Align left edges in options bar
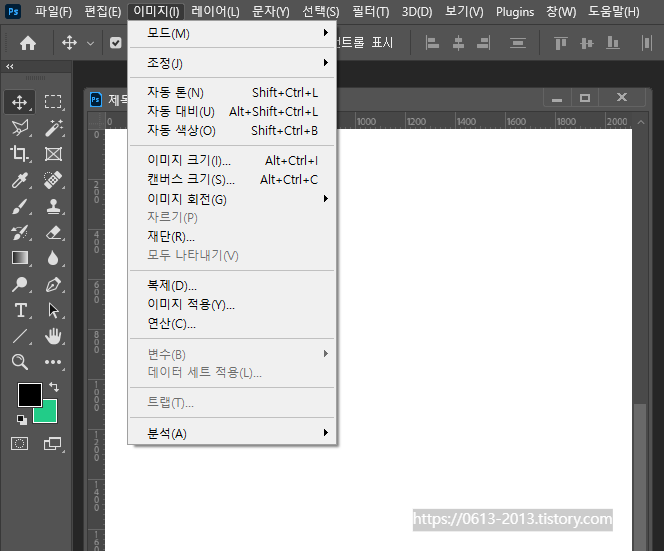Viewport: 664px width, 551px height. coord(432,43)
